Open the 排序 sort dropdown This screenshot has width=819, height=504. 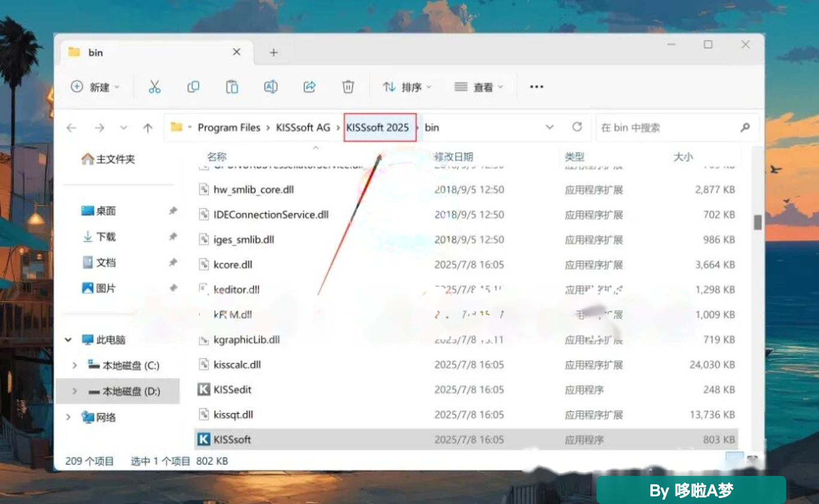coord(407,87)
